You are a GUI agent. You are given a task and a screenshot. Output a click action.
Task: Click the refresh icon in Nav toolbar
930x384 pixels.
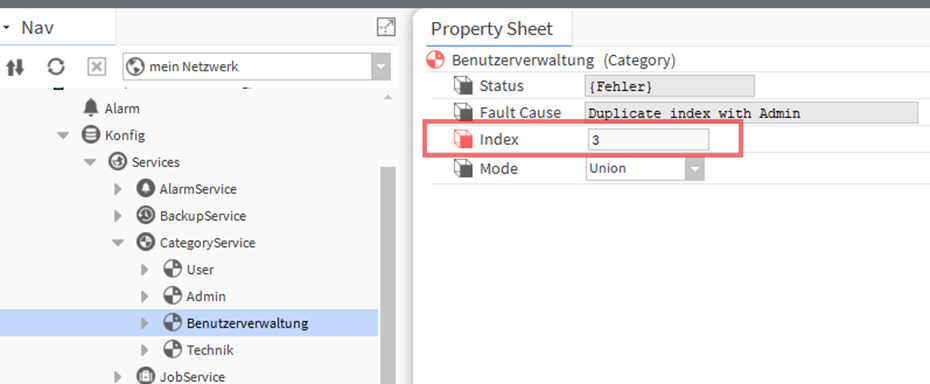56,67
